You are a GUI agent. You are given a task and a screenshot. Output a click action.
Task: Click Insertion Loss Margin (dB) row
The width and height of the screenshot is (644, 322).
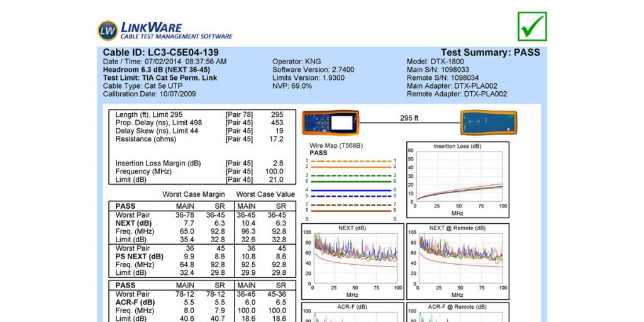(199, 164)
